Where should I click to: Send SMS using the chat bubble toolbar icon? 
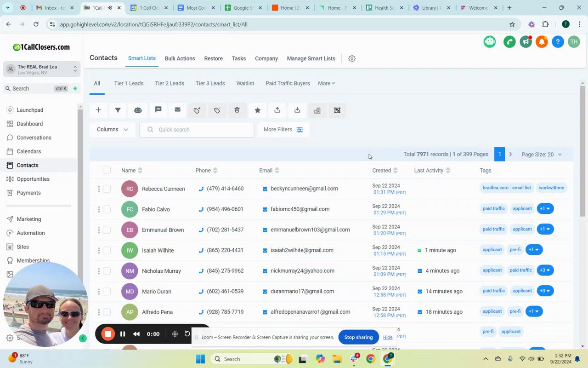pyautogui.click(x=158, y=110)
